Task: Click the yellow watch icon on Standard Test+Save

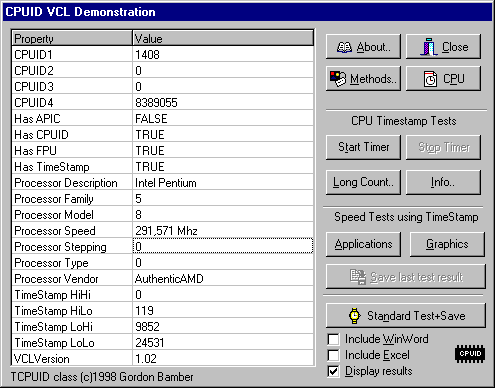Action: click(355, 316)
